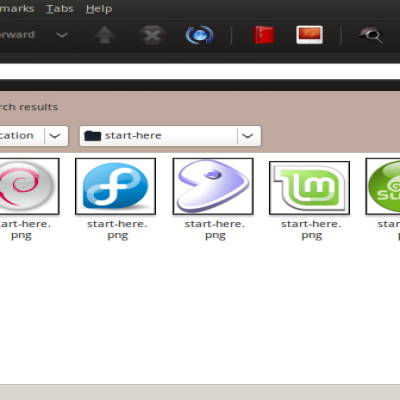The width and height of the screenshot is (400, 400).
Task: Click the filename under Debian thumbnail
Action: click(x=25, y=230)
